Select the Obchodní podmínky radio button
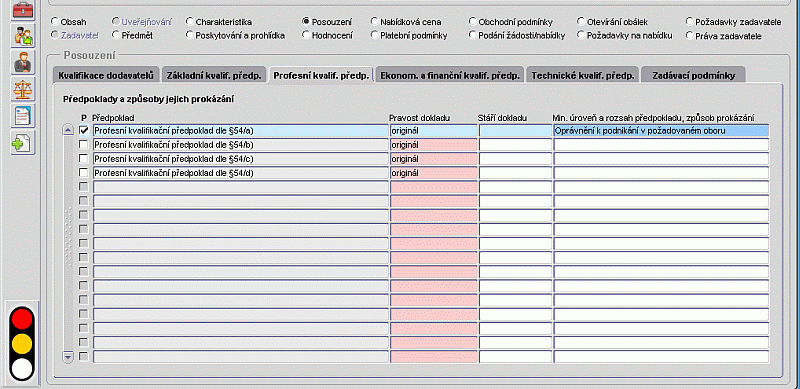The width and height of the screenshot is (800, 389). point(472,22)
